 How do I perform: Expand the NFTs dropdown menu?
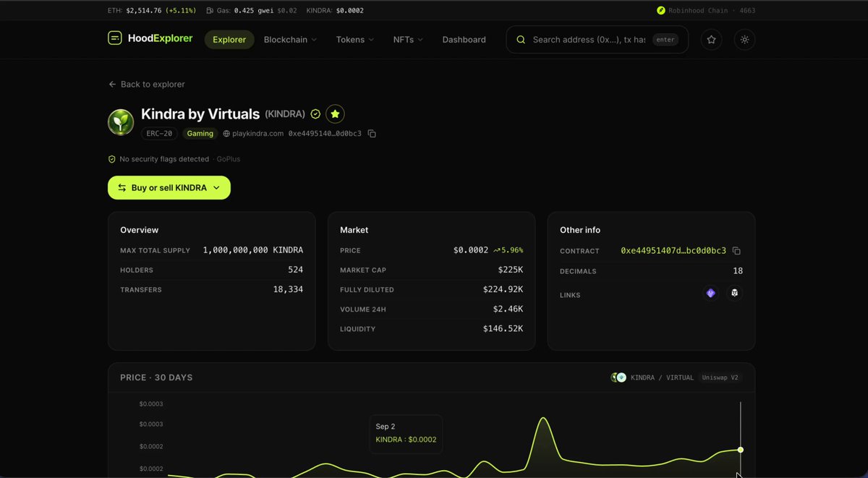[x=408, y=40]
